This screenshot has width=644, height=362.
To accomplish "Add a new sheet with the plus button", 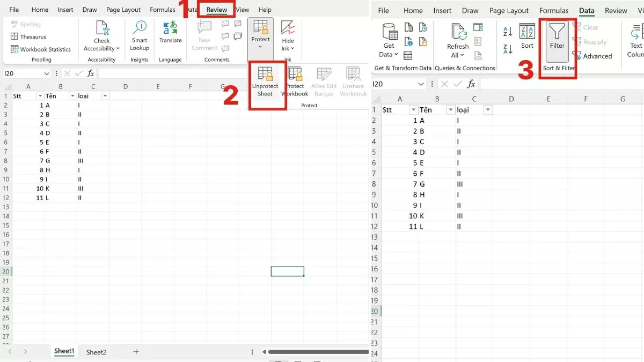I will (x=136, y=352).
